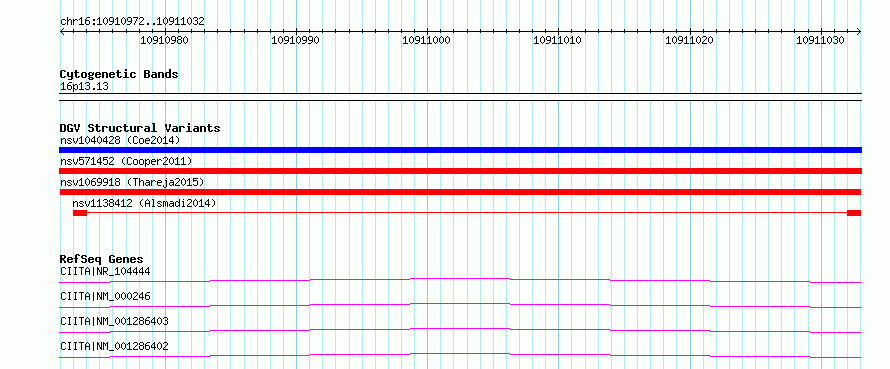Click the Cytogenetic Bands track heading

click(119, 74)
